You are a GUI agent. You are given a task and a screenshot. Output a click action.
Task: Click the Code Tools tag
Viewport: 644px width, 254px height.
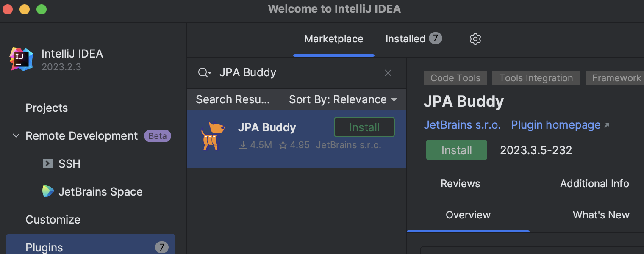coord(455,78)
